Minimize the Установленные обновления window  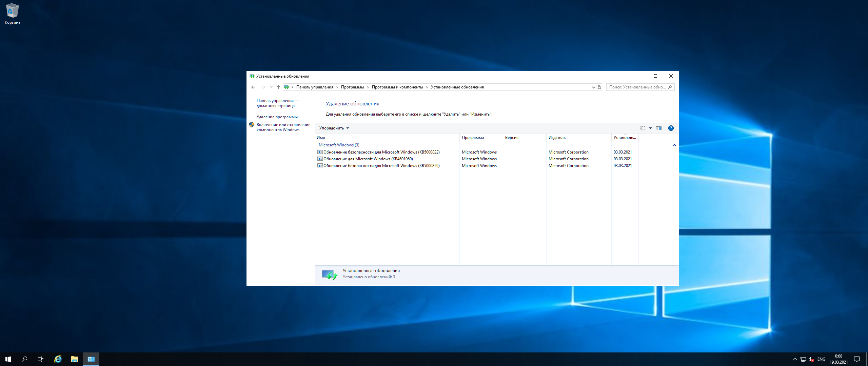(640, 76)
